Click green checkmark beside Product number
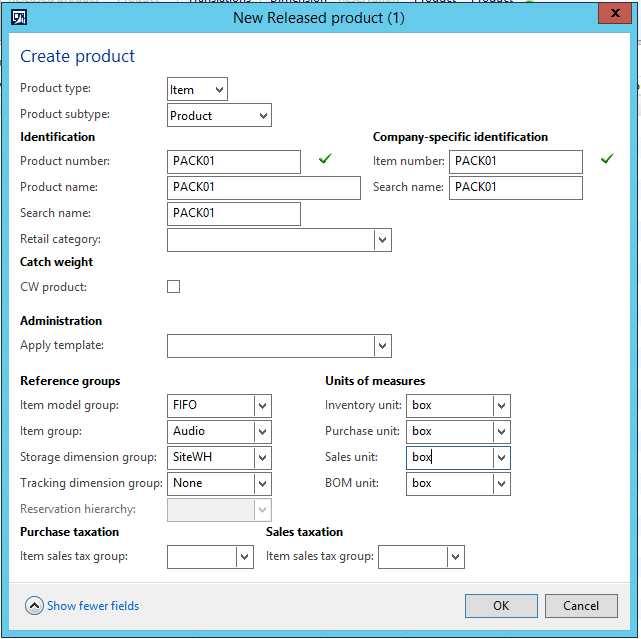The height and width of the screenshot is (639, 641). point(324,159)
